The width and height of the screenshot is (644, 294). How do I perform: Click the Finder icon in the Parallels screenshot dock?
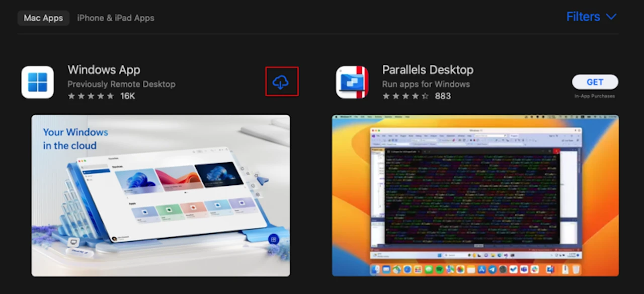click(x=375, y=270)
